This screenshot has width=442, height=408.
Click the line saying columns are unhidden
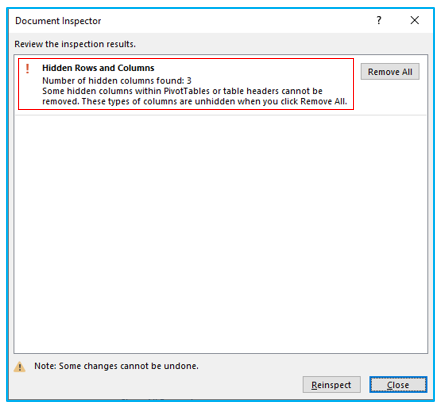[x=195, y=101]
